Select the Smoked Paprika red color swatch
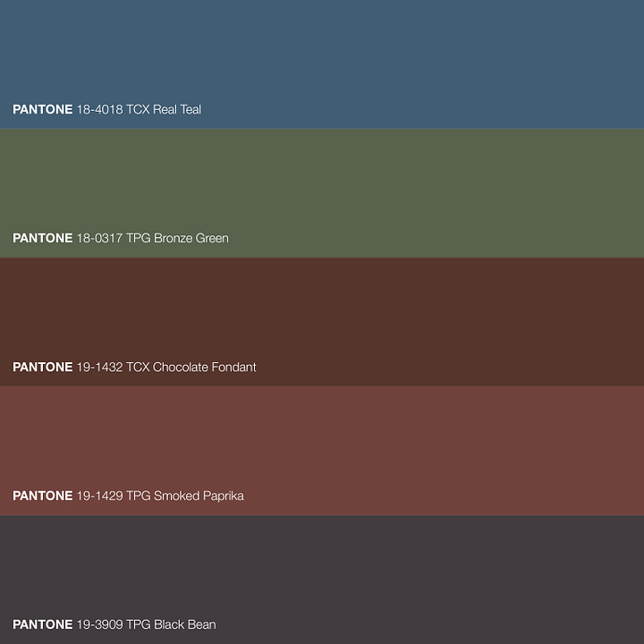Screen dimensions: 644x644 tap(322, 451)
